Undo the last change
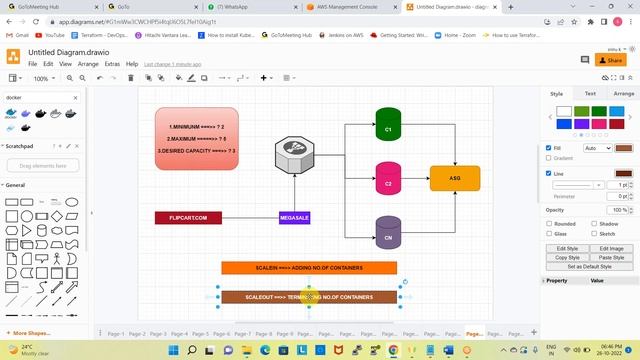This screenshot has height=360, width=640. click(x=100, y=78)
